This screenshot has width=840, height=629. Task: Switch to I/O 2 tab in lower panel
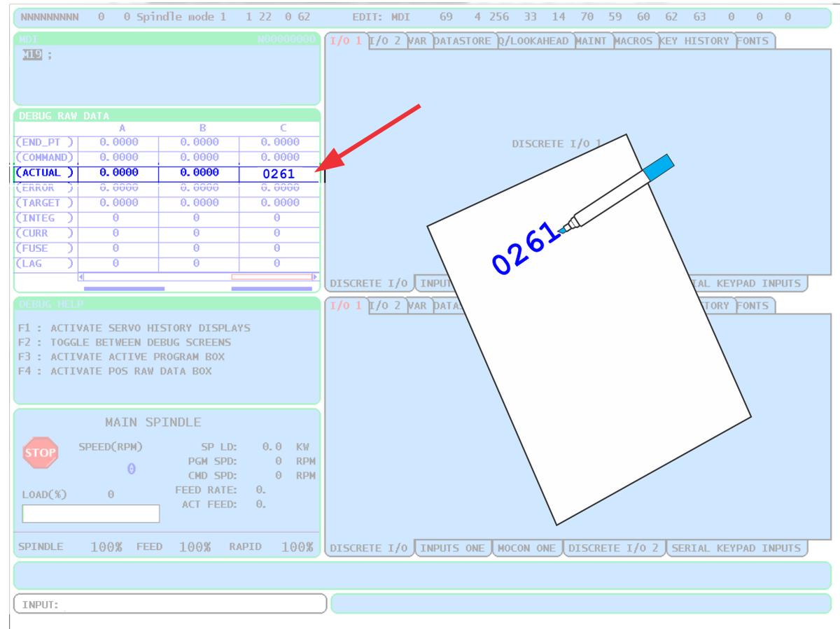386,306
